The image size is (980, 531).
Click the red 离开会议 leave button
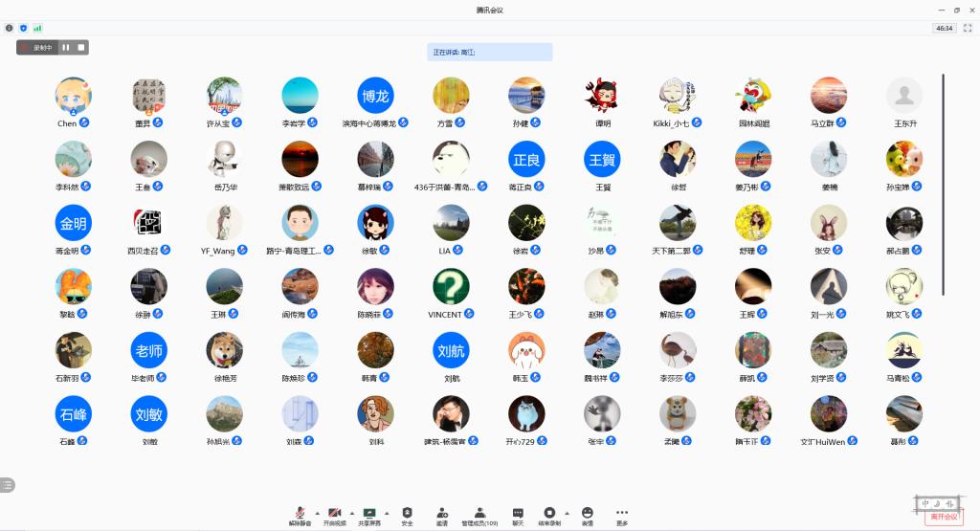click(943, 517)
